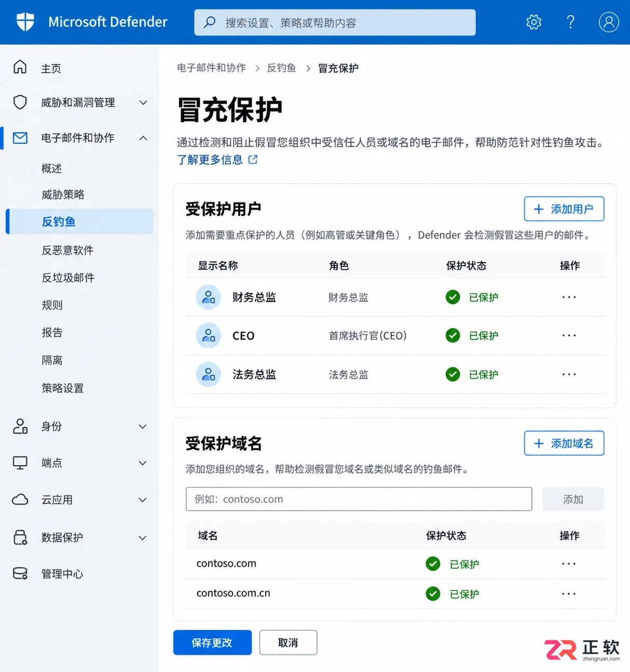630x672 pixels.
Task: Open settings via the gear icon
Action: [x=533, y=22]
